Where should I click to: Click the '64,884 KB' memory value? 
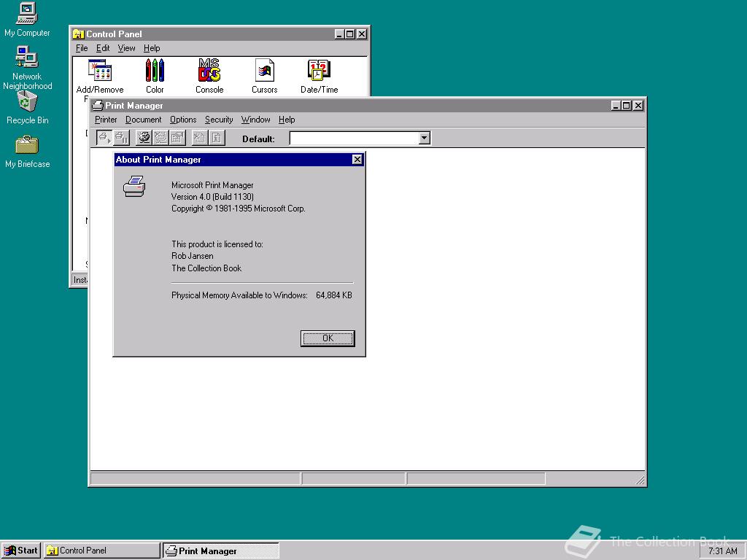point(334,295)
